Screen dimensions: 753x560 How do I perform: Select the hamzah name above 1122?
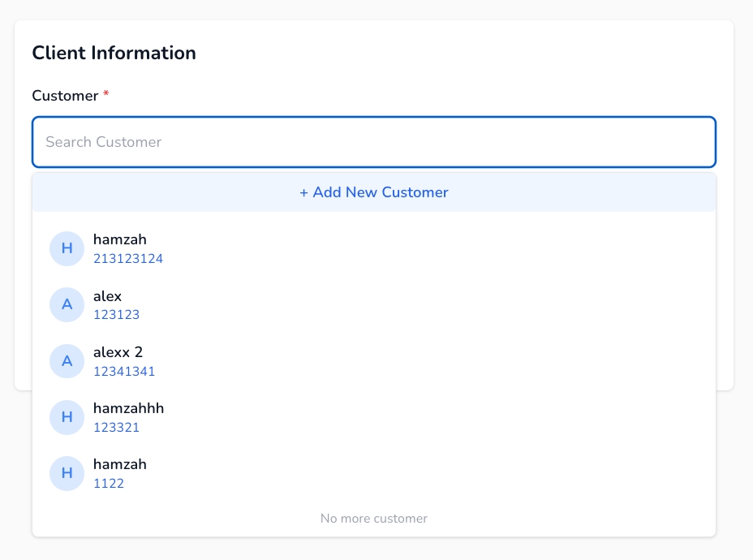119,464
